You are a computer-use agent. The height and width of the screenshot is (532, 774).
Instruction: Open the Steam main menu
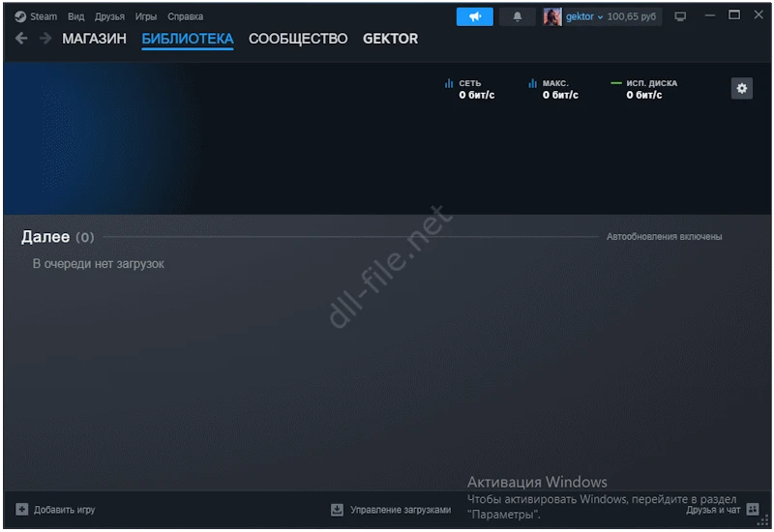36,16
